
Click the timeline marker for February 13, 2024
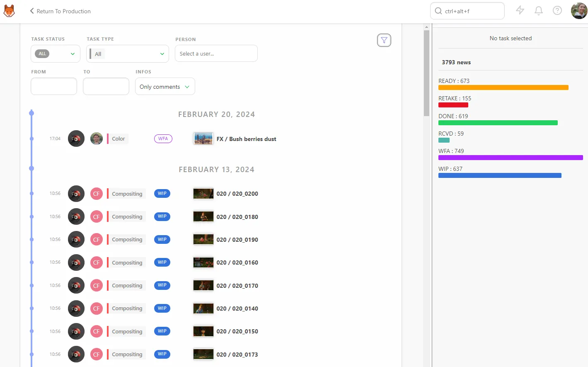[x=31, y=168]
